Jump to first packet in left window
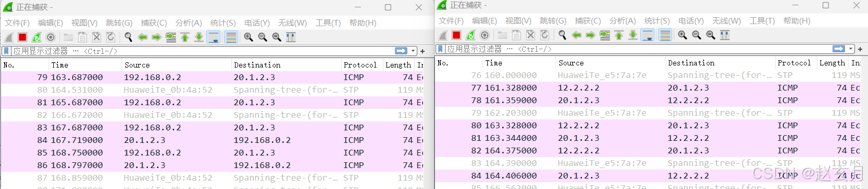This screenshot has width=868, height=189. [185, 37]
